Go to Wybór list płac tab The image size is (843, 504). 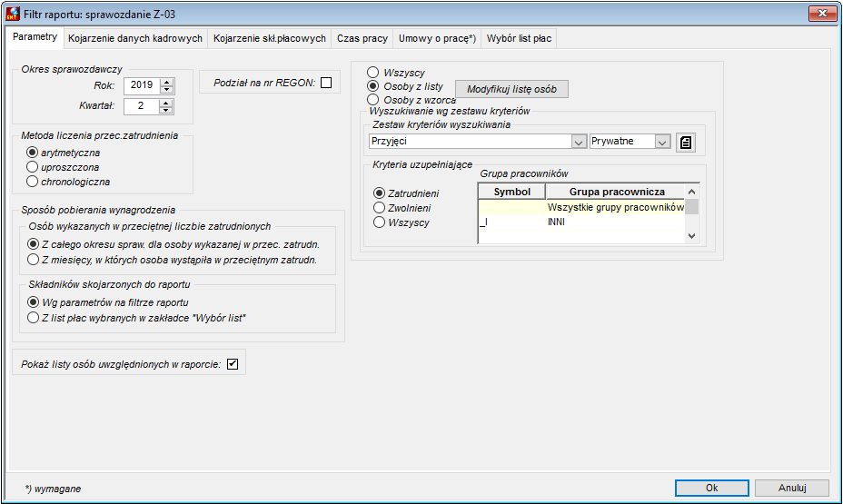[519, 39]
